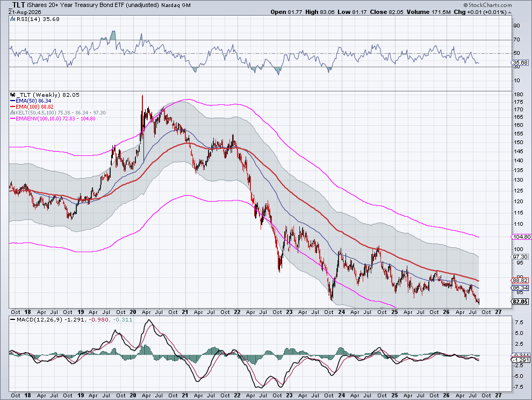Click the boxed 35.68 tag on RSI axis
Screen dimensions: 532x400
pos(520,63)
